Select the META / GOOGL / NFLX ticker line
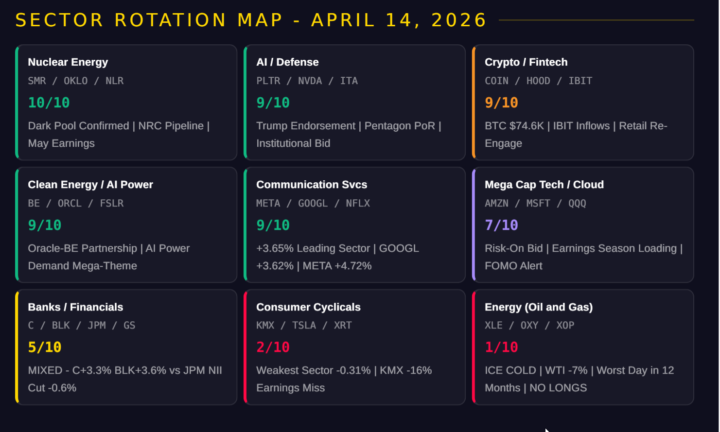The image size is (720, 432). (313, 203)
